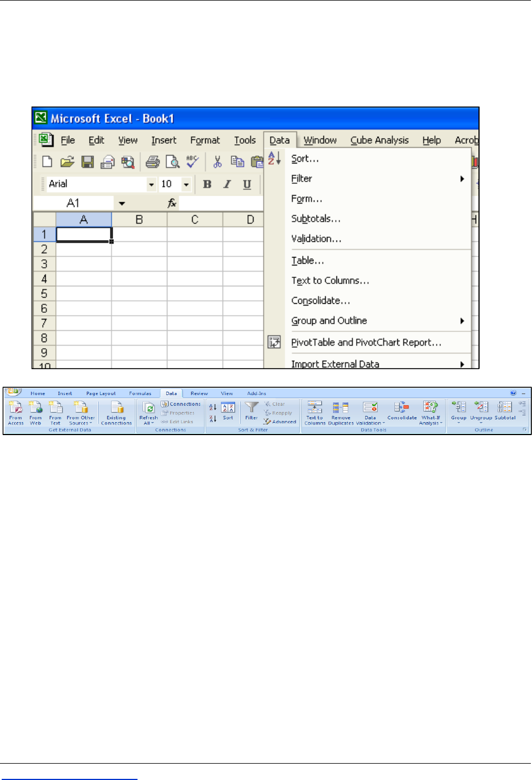Open the Arial font name dropdown
The height and width of the screenshot is (780, 532).
tap(151, 184)
